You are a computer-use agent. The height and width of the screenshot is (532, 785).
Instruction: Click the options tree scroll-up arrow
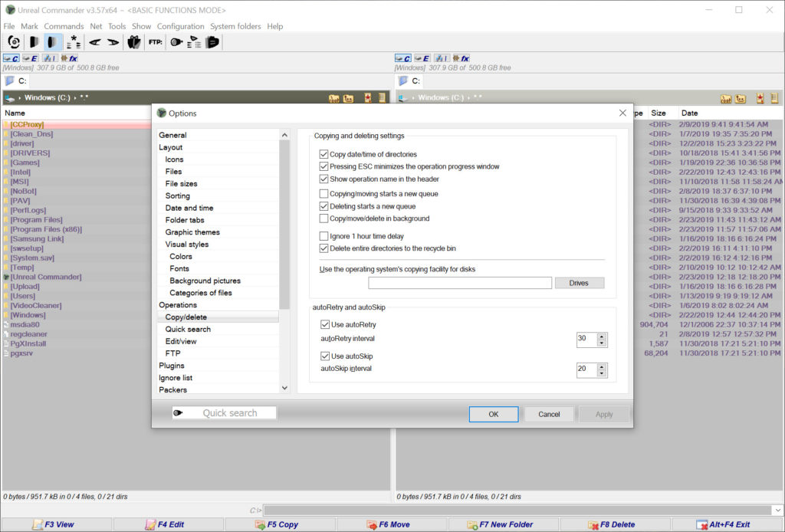pyautogui.click(x=284, y=135)
